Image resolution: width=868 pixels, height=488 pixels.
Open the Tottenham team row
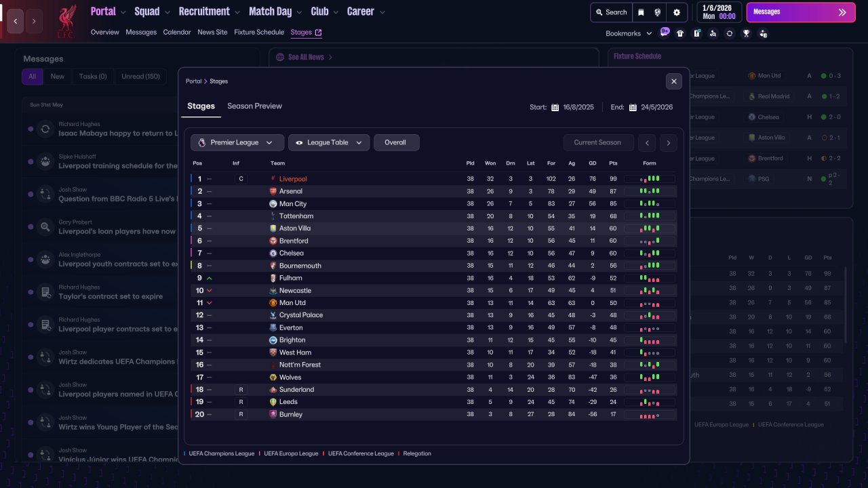(x=434, y=216)
